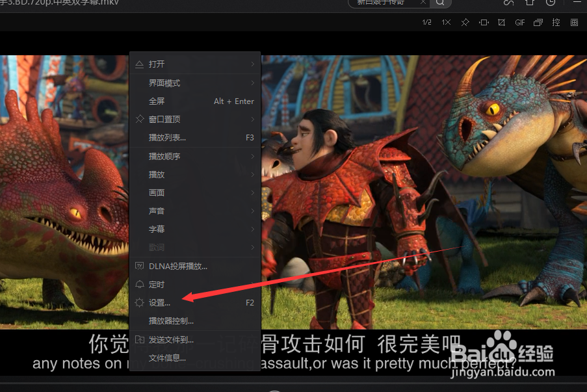Image resolution: width=587 pixels, height=392 pixels.
Task: Open the 定时 timer entry with bell
Action: pos(195,285)
